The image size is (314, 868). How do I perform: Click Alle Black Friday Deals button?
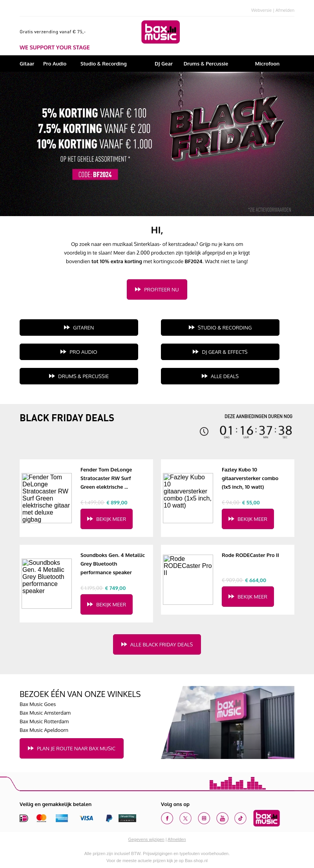(x=157, y=644)
